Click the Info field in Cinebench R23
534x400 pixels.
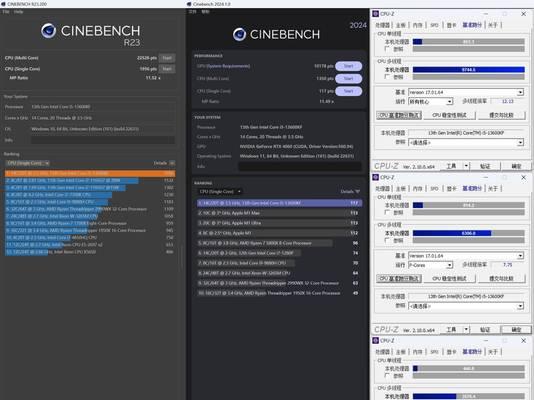pyautogui.click(x=103, y=140)
